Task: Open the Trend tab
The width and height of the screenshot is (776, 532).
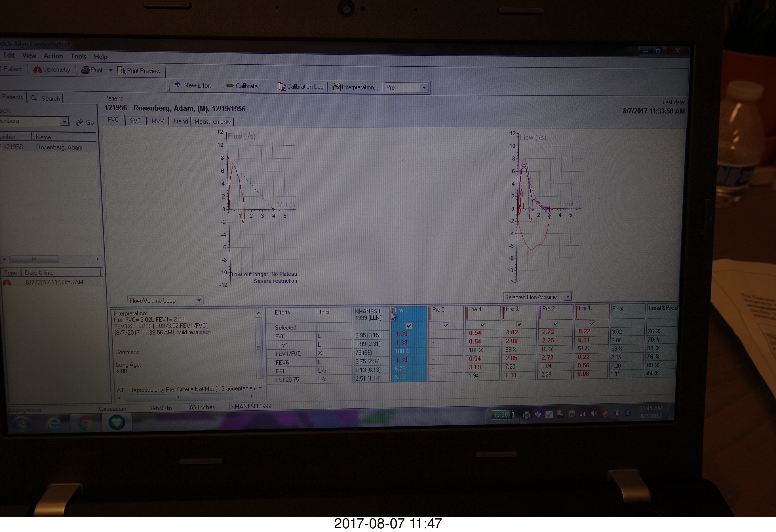Action: (180, 121)
